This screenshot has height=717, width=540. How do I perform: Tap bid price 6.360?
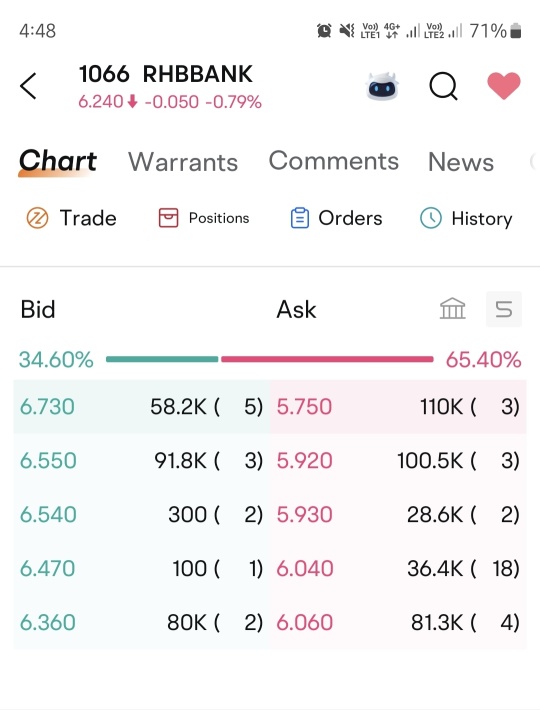tap(48, 622)
